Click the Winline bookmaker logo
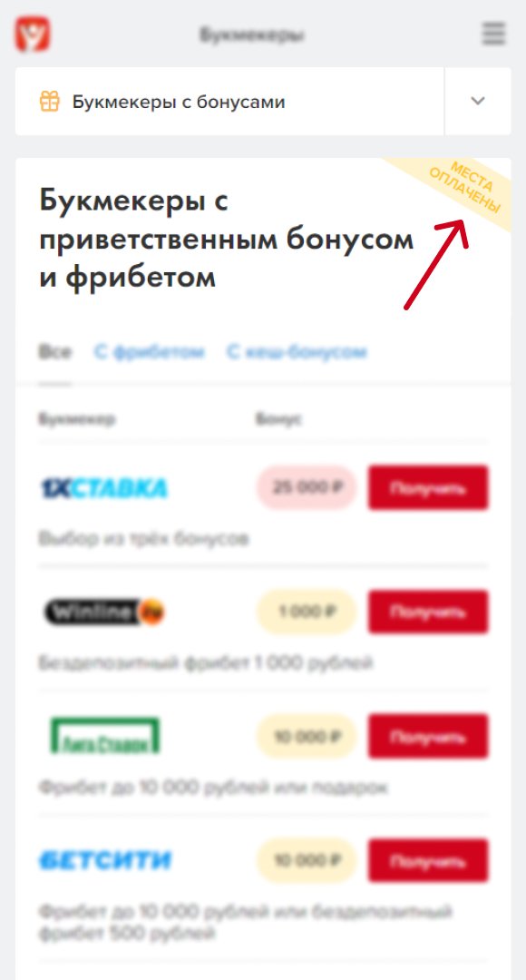 (104, 612)
